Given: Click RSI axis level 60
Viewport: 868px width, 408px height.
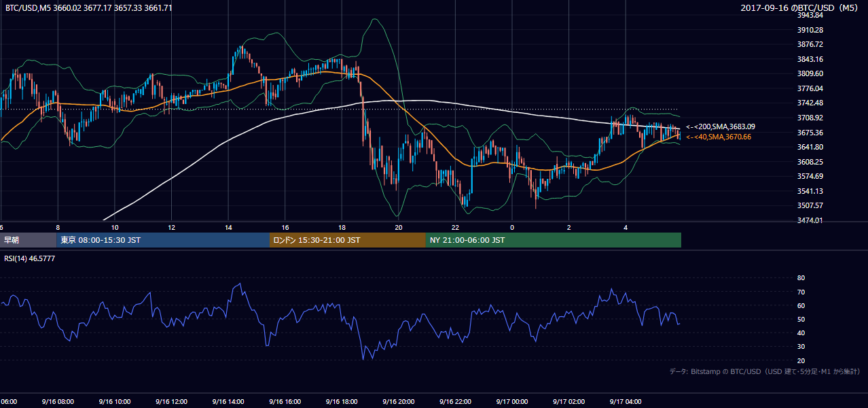Looking at the screenshot, I should (801, 305).
